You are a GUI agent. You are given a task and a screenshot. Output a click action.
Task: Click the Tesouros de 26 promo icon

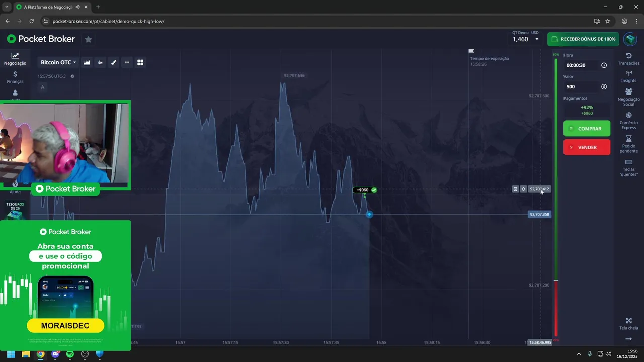(x=15, y=211)
